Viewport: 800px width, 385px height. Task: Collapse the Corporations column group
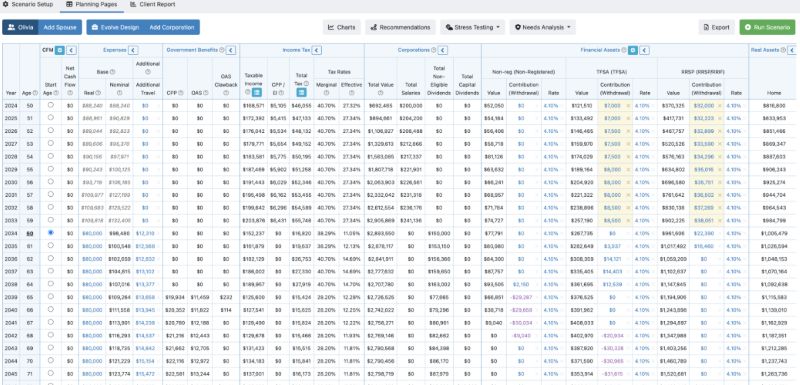point(443,50)
